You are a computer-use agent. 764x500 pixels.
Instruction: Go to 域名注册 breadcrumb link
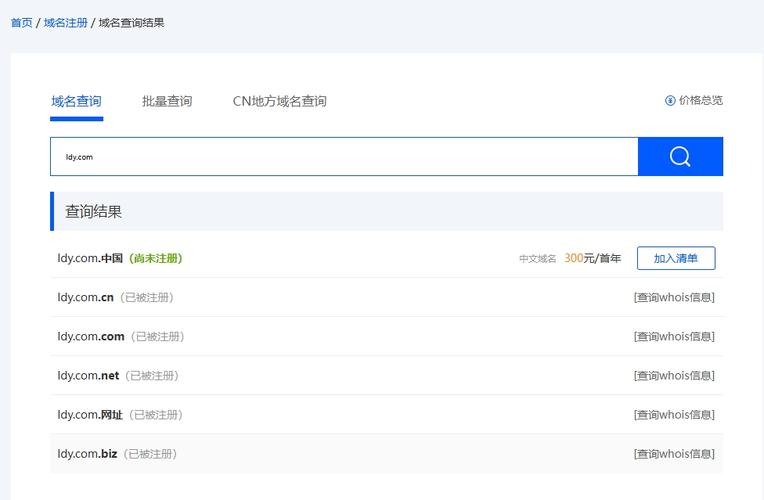click(66, 23)
